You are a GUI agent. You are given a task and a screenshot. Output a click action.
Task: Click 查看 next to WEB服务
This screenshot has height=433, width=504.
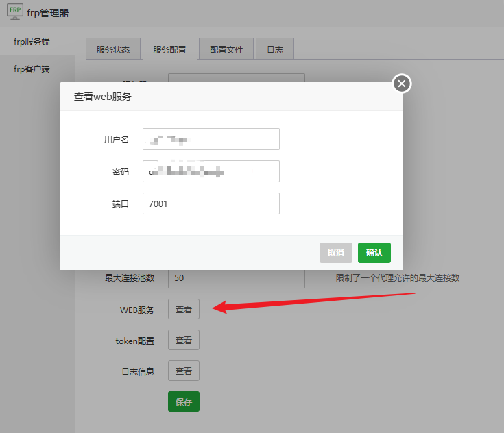[184, 310]
